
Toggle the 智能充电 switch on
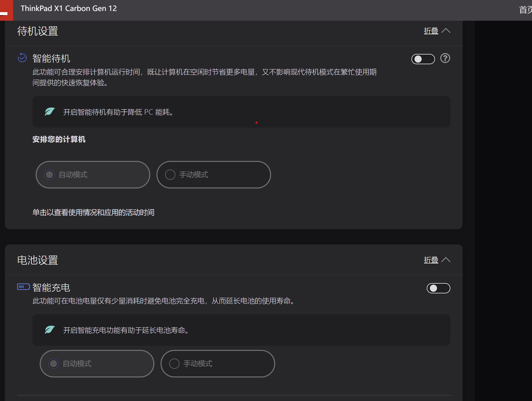pos(438,288)
